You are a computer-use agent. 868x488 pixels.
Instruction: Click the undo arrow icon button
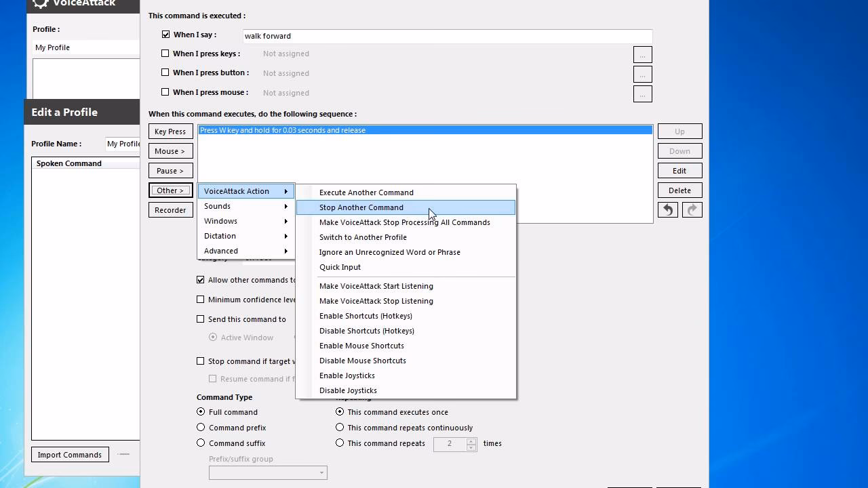pos(667,210)
